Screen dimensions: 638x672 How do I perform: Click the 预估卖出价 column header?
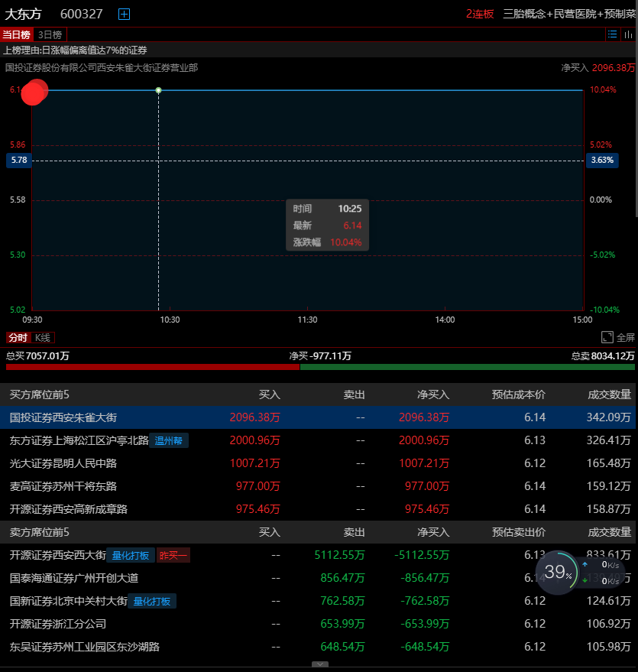point(519,532)
